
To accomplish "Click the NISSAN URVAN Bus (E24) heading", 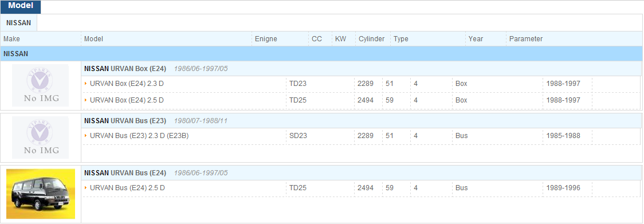I will click(x=125, y=173).
